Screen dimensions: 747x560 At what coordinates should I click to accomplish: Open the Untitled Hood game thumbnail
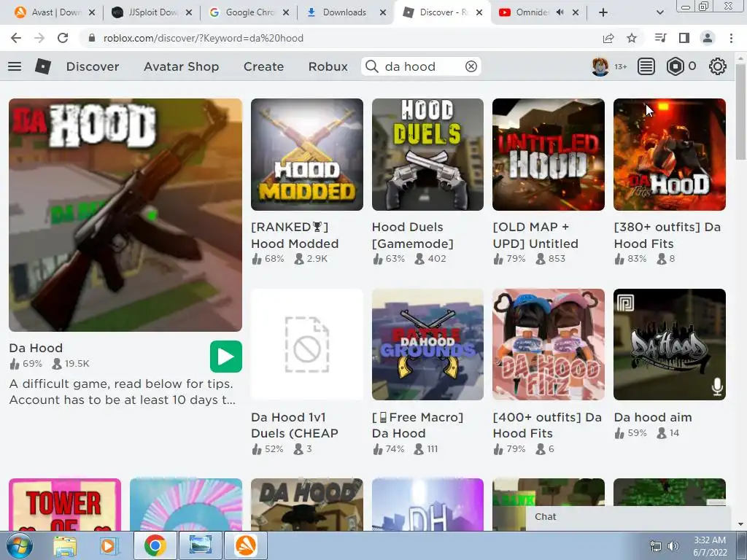(x=549, y=155)
